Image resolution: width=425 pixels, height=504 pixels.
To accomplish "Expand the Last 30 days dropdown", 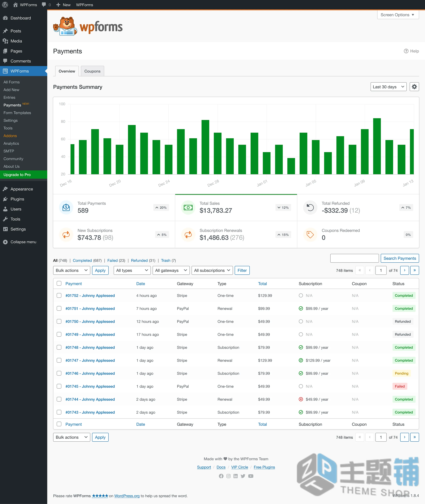I will (x=388, y=87).
